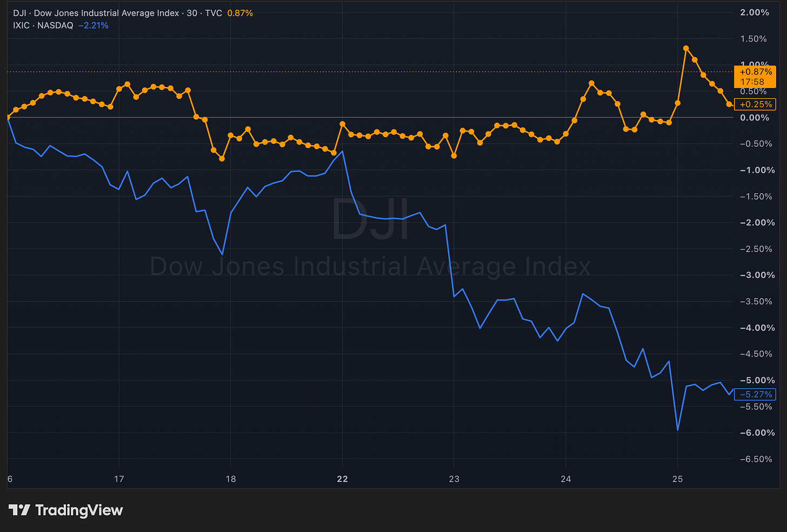The width and height of the screenshot is (787, 532).
Task: Click the TradingView logo icon
Action: pos(19,510)
